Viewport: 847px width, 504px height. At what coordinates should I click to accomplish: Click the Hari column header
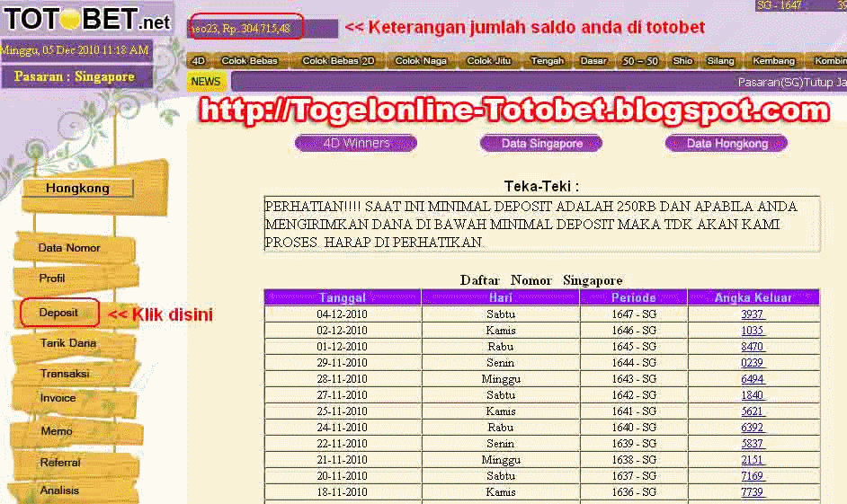pos(501,297)
